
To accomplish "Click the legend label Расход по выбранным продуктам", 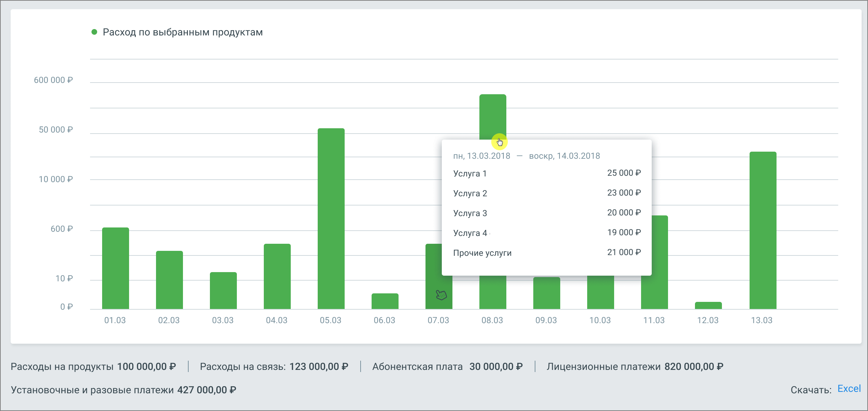I will coord(183,32).
